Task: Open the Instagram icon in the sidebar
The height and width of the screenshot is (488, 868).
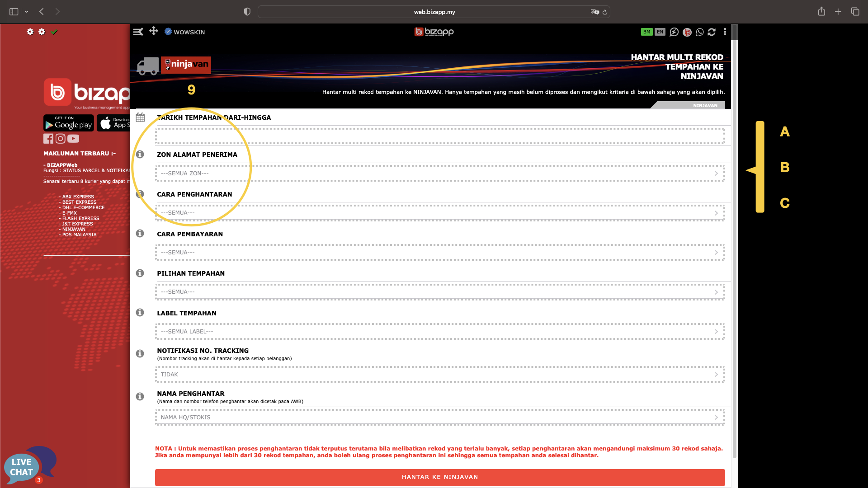Action: pyautogui.click(x=61, y=139)
